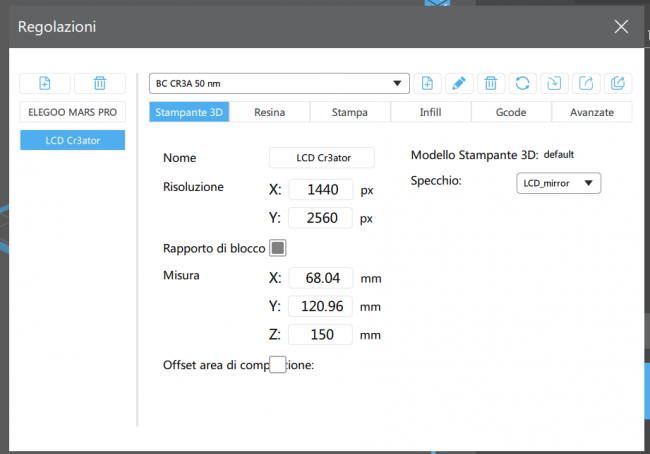Edit the profile name with pencil icon
The image size is (650, 454).
click(x=459, y=83)
